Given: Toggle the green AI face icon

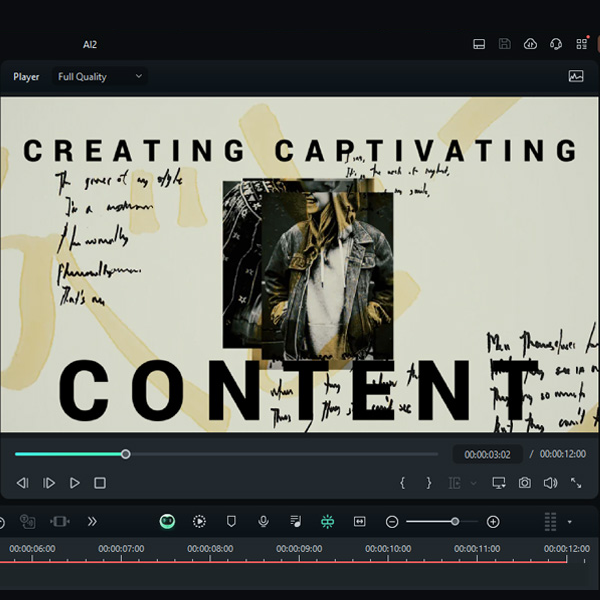Looking at the screenshot, I should pos(167,521).
